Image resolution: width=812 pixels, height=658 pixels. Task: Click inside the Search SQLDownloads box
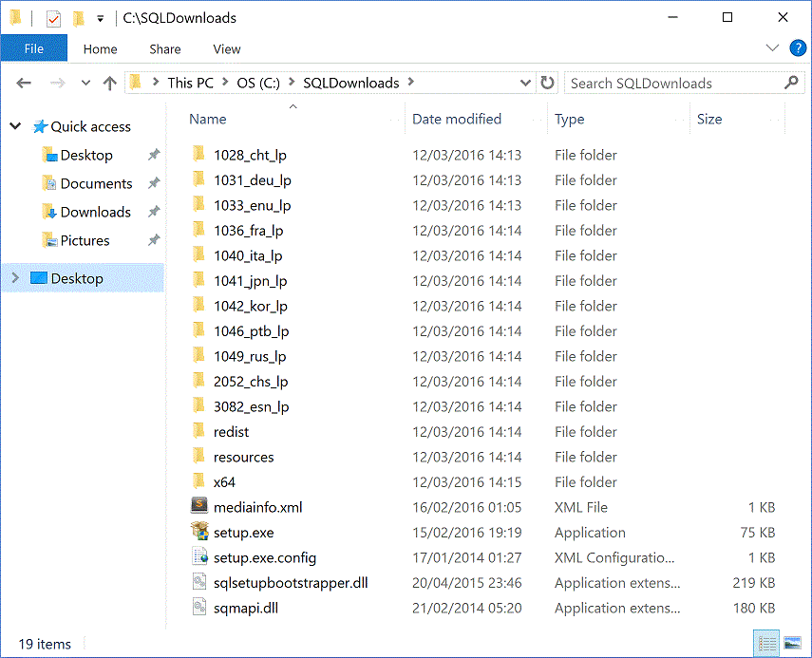point(665,83)
